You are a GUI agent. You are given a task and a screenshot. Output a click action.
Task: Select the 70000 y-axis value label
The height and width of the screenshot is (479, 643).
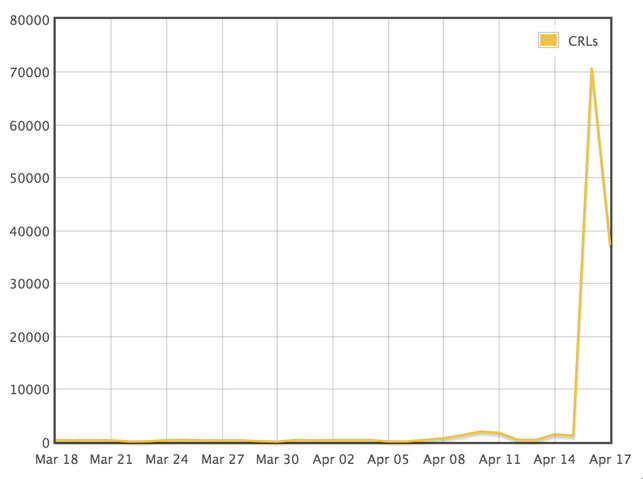pos(24,73)
